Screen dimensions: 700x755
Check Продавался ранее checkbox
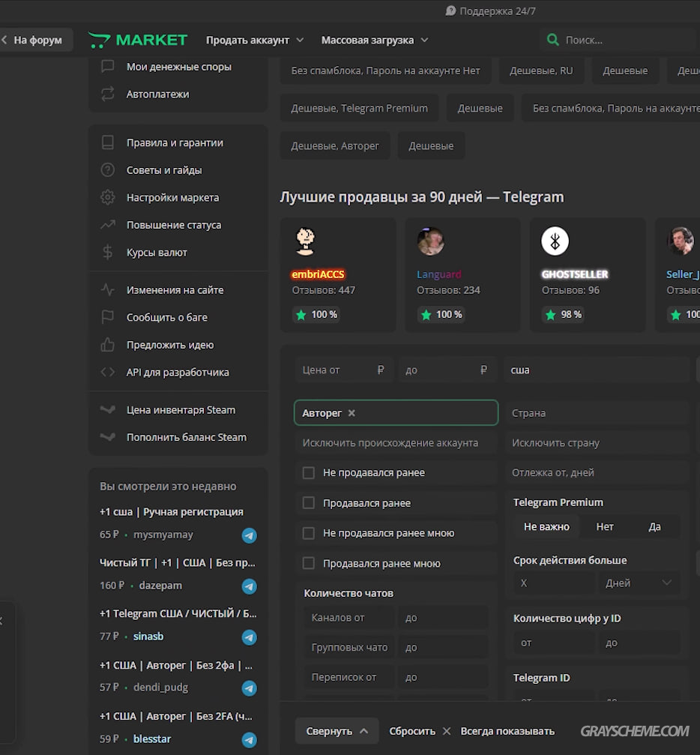click(x=309, y=503)
